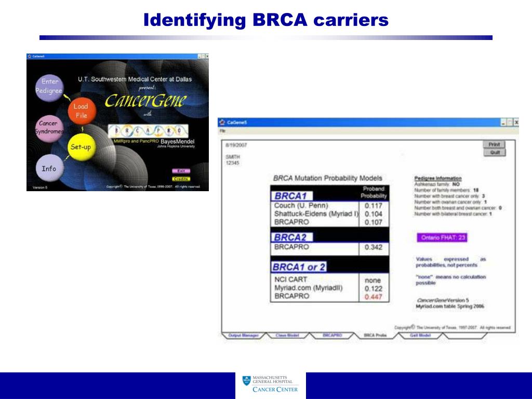This screenshot has height=399, width=532.
Task: Click the BRCA2 section header
Action: pos(291,237)
